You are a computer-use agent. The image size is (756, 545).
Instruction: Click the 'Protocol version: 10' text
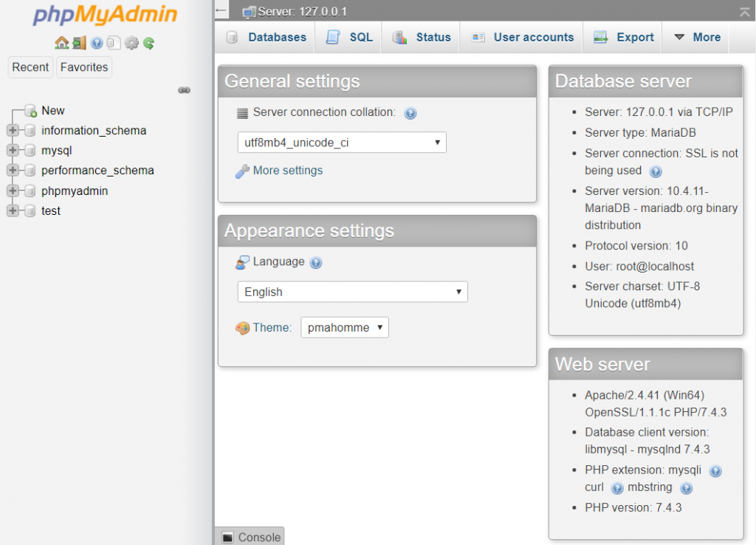(636, 246)
